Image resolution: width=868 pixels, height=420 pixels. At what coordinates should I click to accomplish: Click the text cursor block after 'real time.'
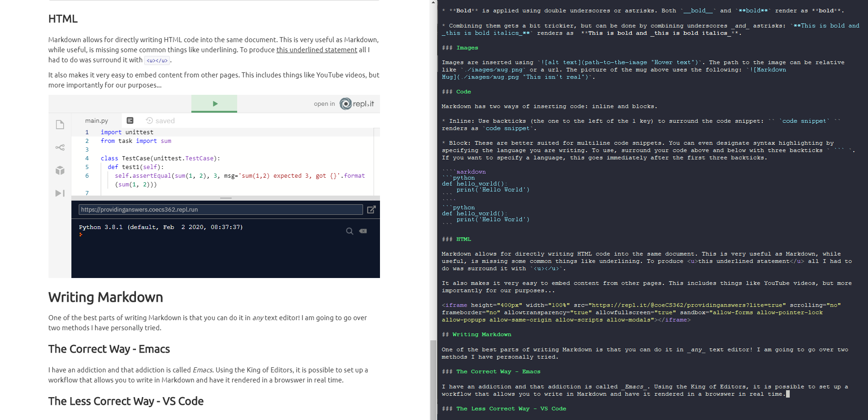tap(787, 394)
